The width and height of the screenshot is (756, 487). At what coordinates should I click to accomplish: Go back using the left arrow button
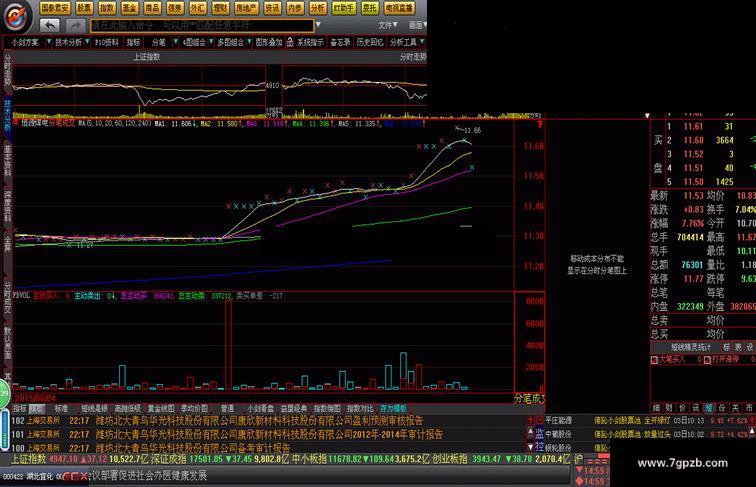coord(50,25)
